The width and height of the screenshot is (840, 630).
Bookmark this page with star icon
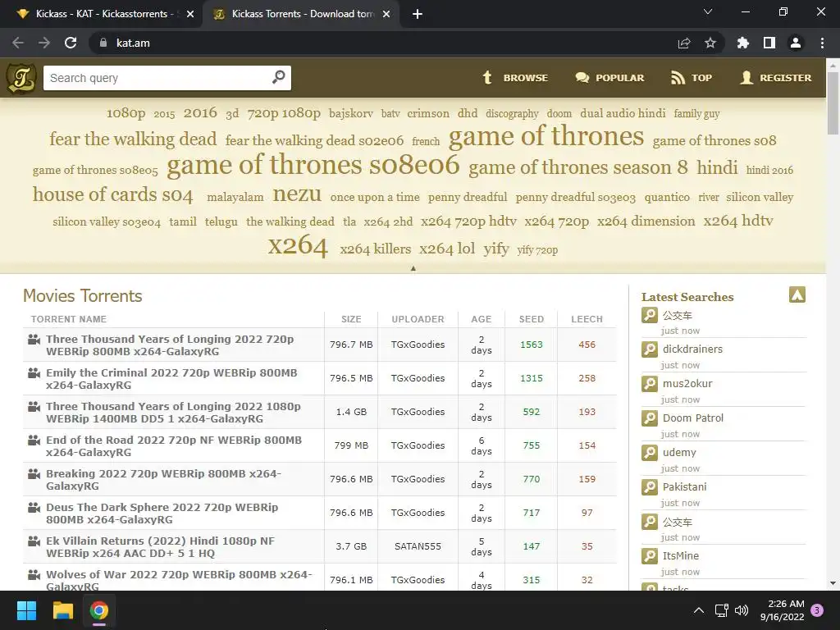[x=710, y=43]
